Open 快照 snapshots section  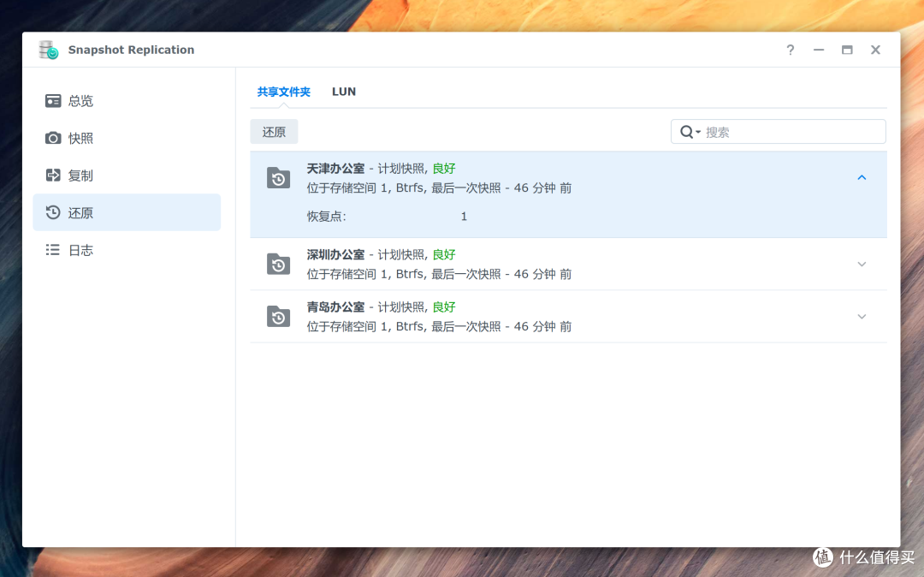[127, 138]
